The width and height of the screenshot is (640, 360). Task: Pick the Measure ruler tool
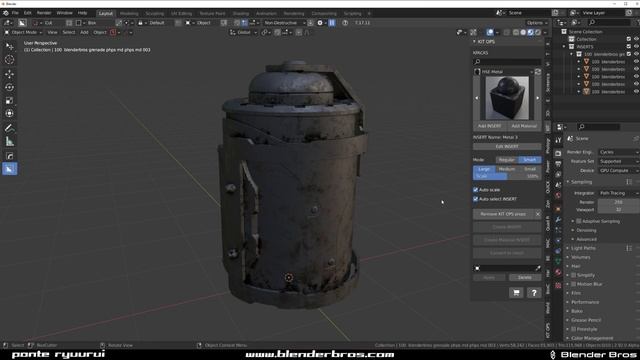tap(9, 142)
